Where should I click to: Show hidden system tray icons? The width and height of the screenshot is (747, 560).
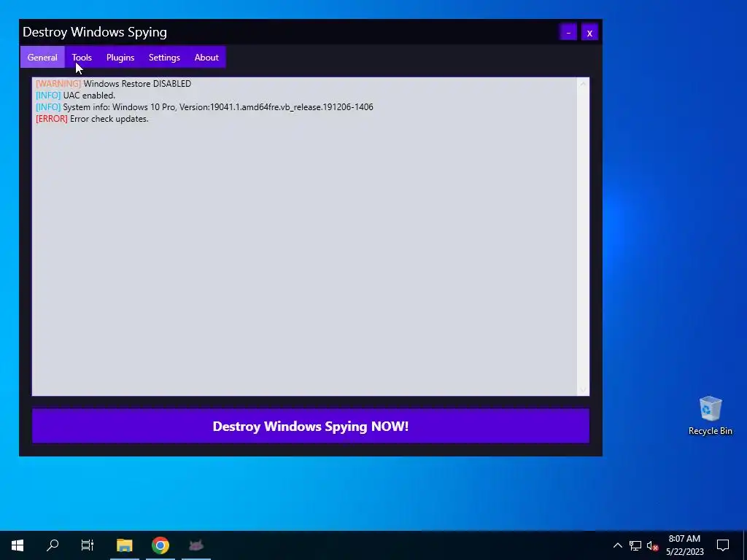coord(617,545)
